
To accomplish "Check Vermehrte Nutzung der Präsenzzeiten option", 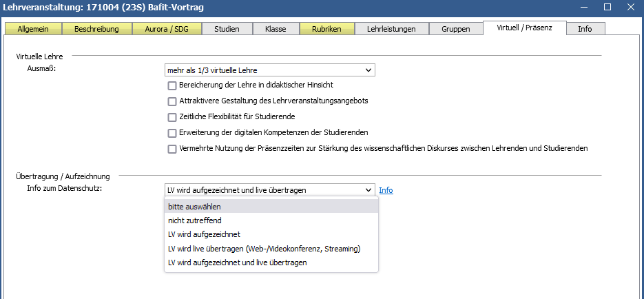I will [172, 149].
